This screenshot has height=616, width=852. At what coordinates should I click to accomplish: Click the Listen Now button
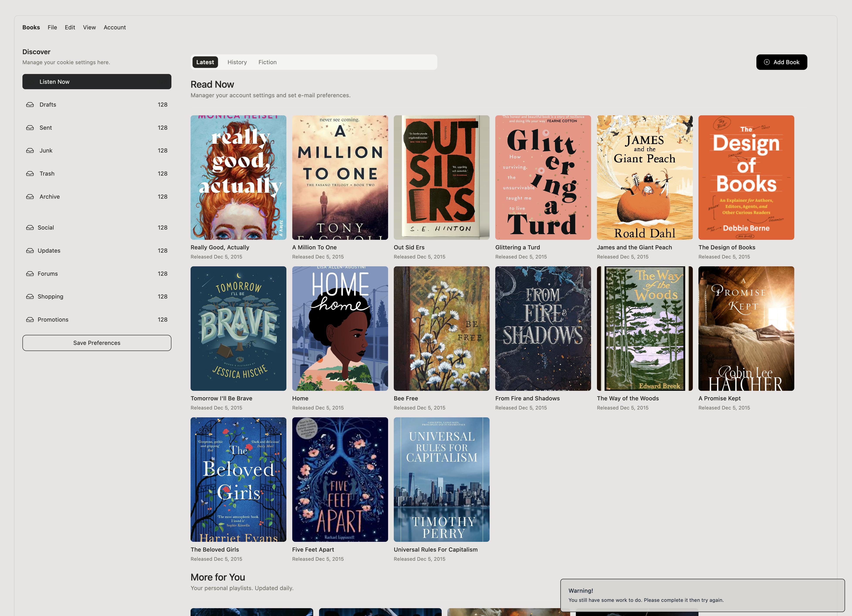tap(96, 82)
